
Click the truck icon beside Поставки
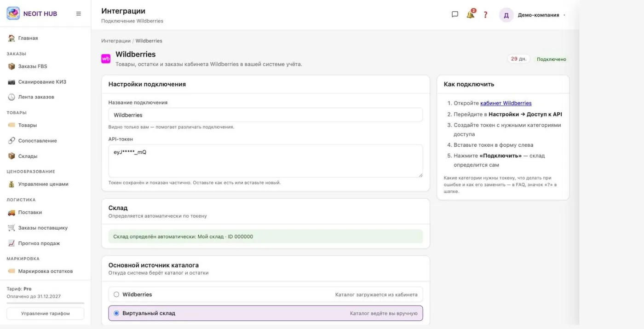11,213
